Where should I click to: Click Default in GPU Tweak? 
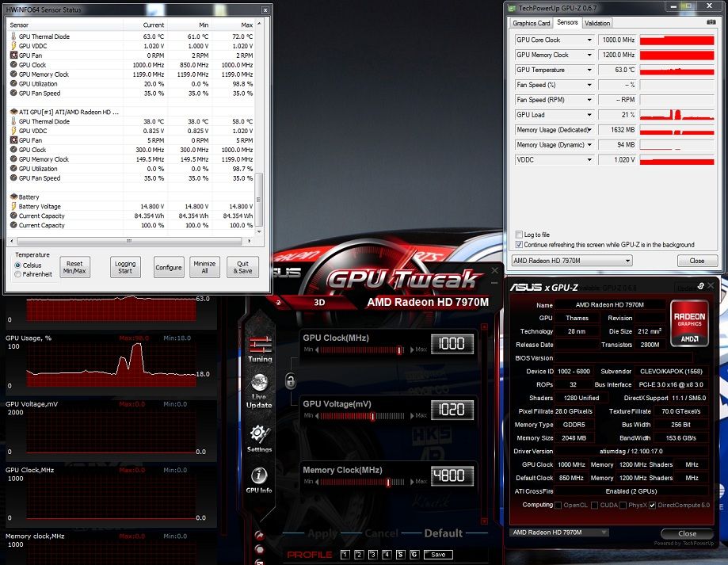point(444,533)
